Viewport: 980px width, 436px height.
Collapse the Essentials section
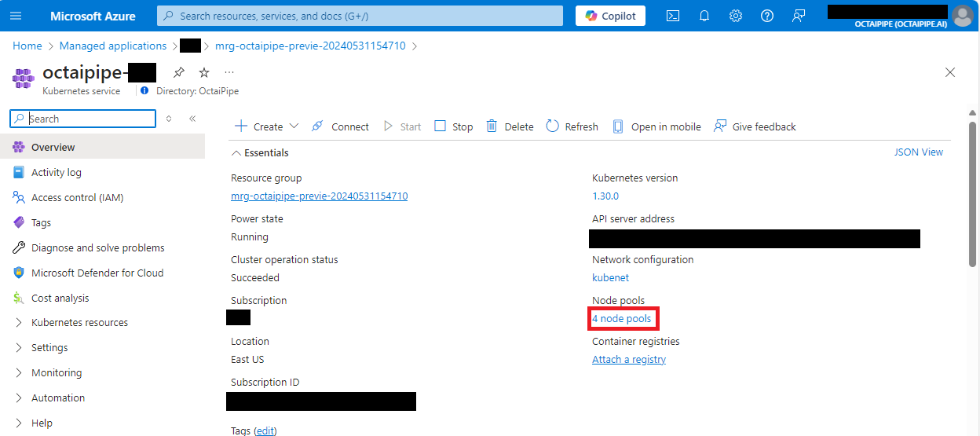coord(261,152)
